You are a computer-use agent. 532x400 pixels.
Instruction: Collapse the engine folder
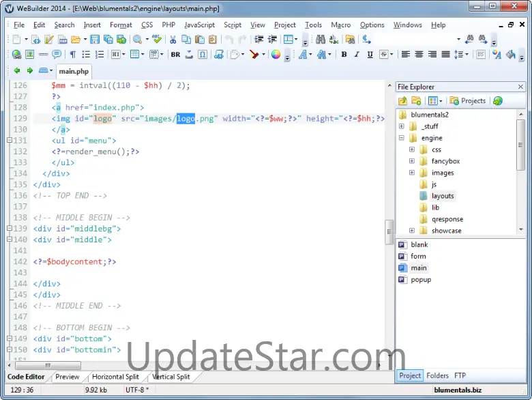[x=401, y=138]
